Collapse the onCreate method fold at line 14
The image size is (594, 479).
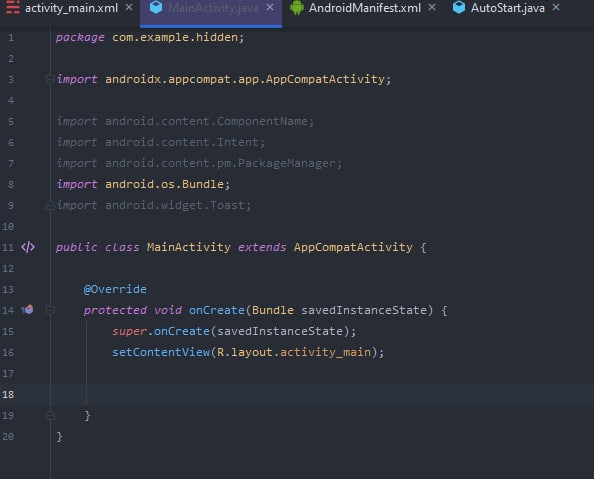tap(50, 310)
